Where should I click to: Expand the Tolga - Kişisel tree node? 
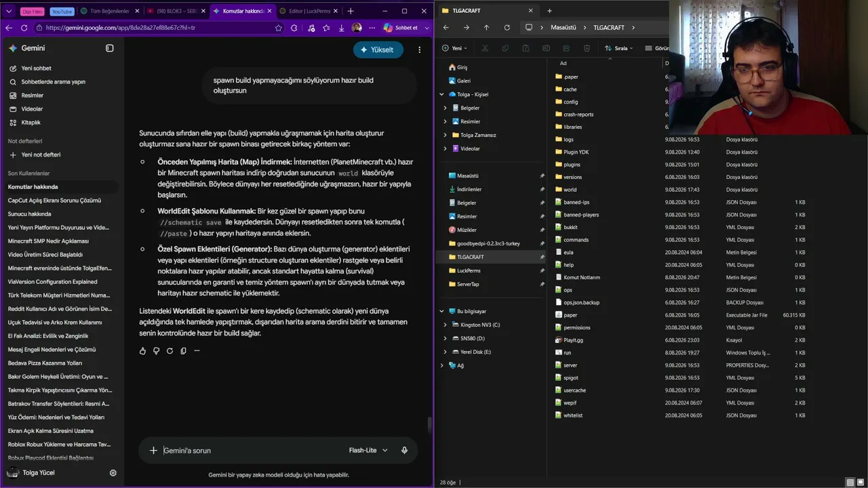pyautogui.click(x=442, y=94)
